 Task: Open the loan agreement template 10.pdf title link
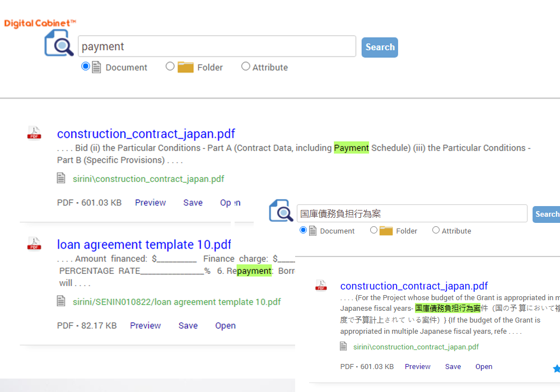144,245
